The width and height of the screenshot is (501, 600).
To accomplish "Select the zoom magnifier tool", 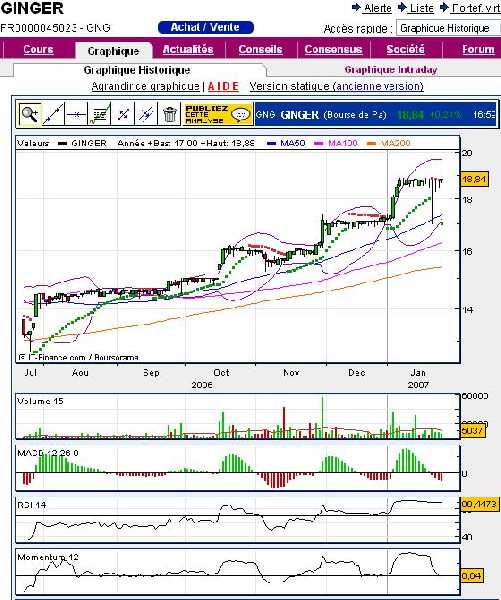I will pos(30,114).
